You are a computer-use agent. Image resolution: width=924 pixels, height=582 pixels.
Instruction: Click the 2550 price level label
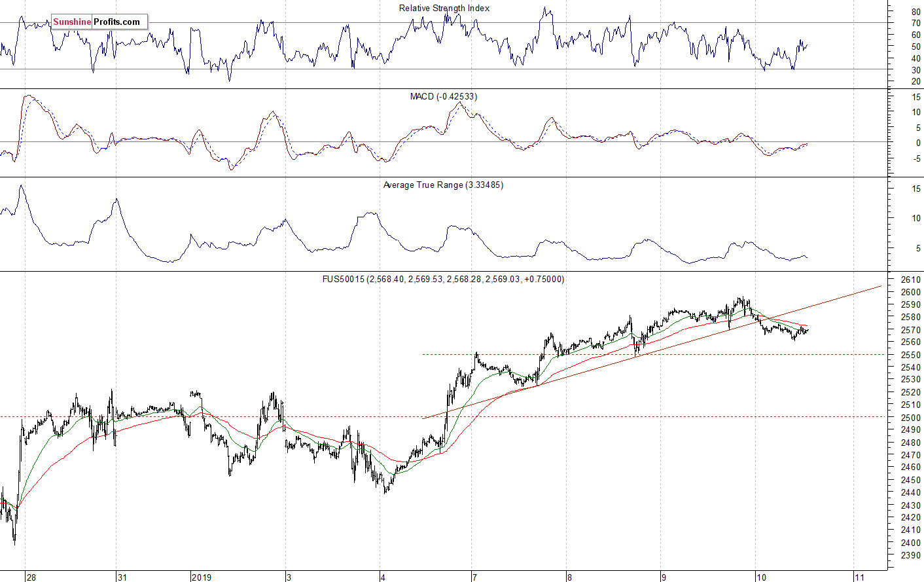coord(910,355)
